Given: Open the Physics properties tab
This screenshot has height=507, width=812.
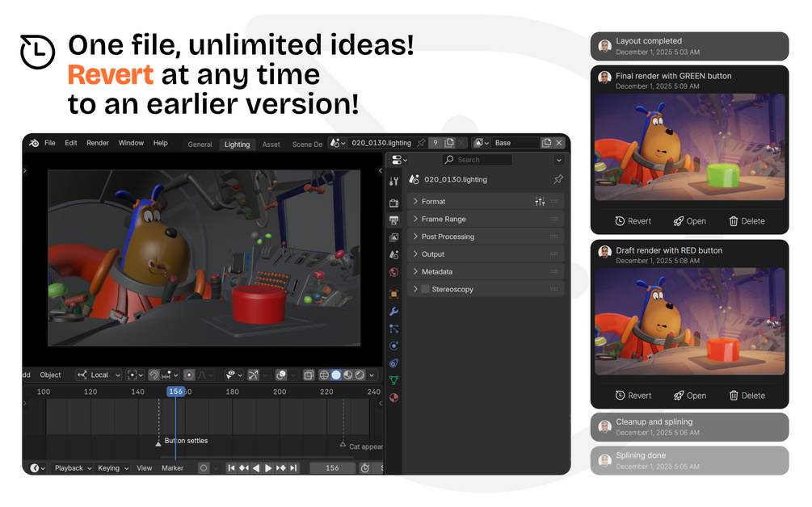Looking at the screenshot, I should 394,346.
